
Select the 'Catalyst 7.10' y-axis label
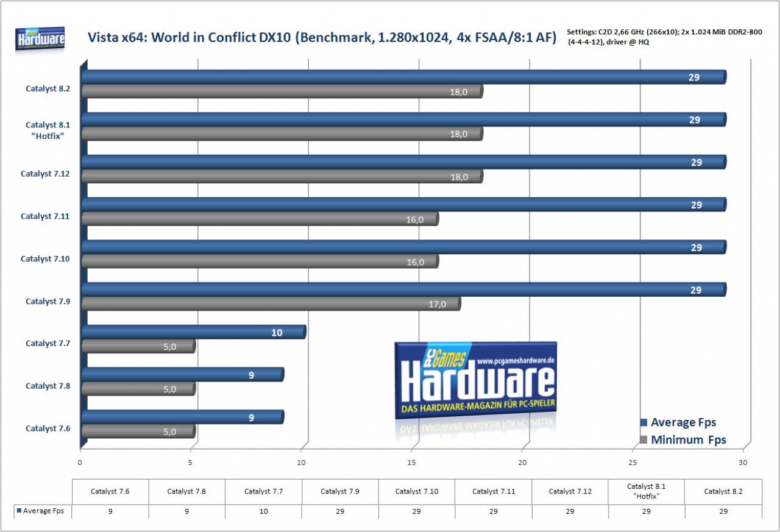(46, 259)
